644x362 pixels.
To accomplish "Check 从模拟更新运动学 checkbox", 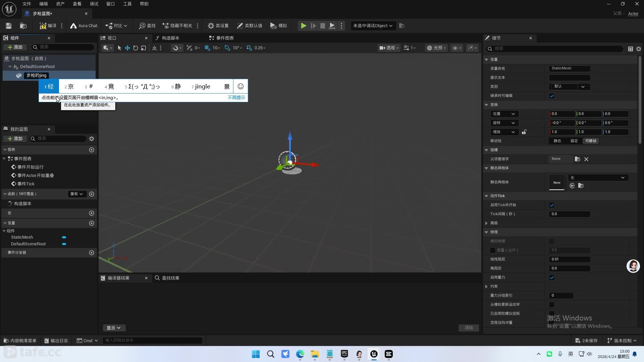I will pyautogui.click(x=552, y=305).
